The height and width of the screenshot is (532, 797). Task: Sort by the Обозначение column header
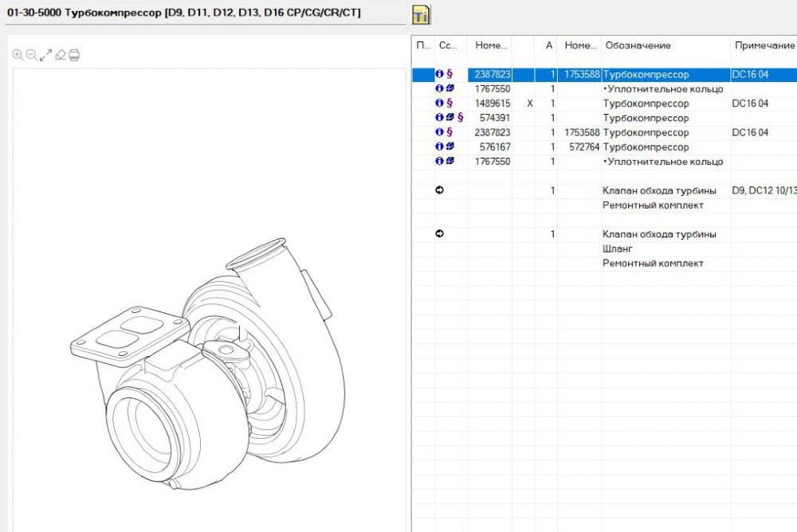click(638, 45)
